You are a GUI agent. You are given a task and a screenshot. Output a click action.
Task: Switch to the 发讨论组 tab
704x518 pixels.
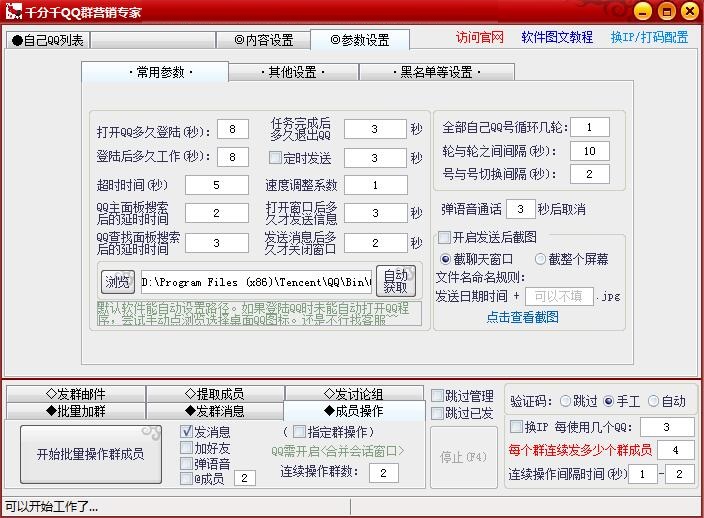pos(354,394)
